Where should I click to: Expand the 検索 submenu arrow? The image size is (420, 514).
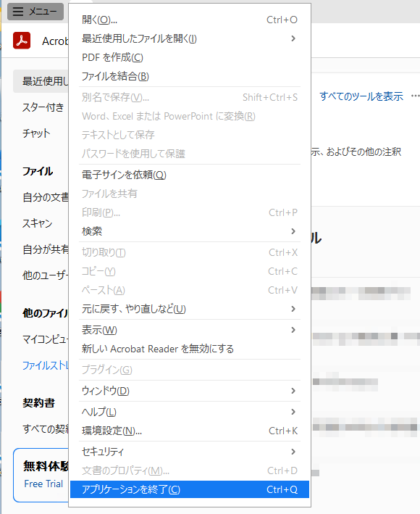pyautogui.click(x=293, y=231)
